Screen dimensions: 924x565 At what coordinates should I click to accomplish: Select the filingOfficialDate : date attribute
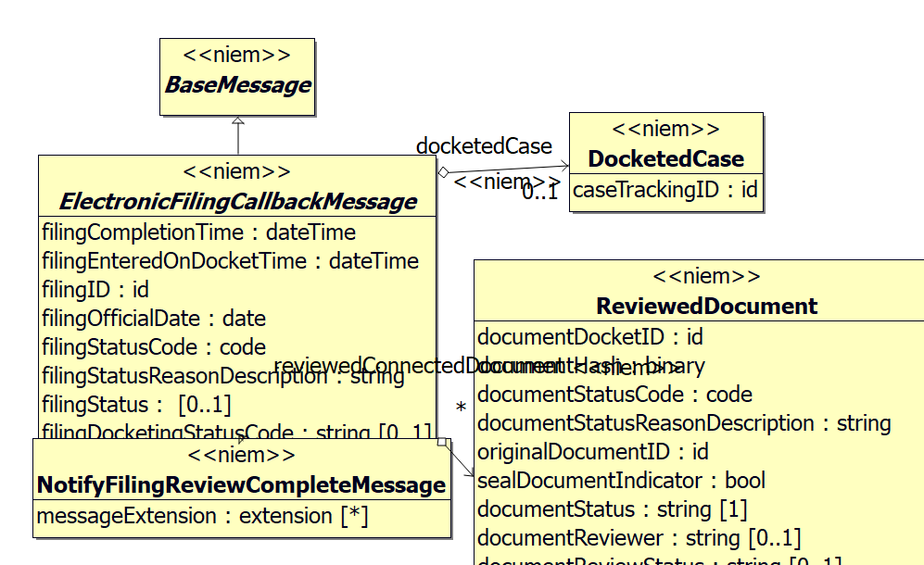pyautogui.click(x=154, y=318)
